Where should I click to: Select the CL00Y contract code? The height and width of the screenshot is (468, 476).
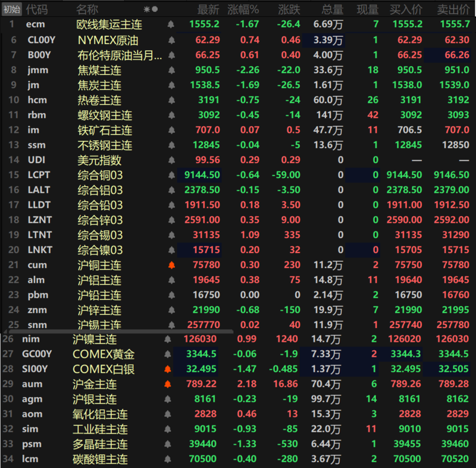(x=42, y=40)
